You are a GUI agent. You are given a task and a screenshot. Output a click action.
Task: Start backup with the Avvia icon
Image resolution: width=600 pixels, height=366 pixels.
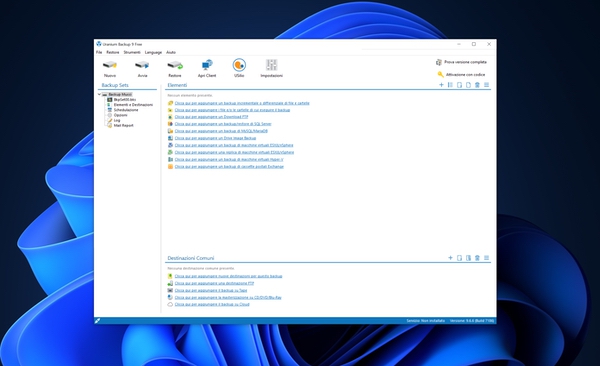point(142,65)
